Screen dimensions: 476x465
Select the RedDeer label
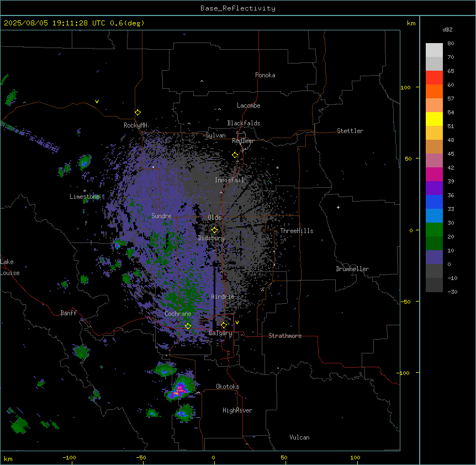pos(243,141)
